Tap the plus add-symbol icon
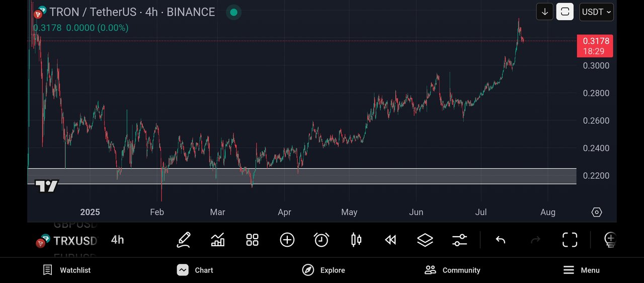The width and height of the screenshot is (644, 283). tap(287, 240)
